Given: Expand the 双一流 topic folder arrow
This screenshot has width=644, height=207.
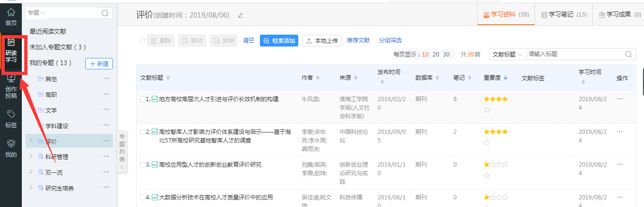Looking at the screenshot, I should pyautogui.click(x=31, y=172).
